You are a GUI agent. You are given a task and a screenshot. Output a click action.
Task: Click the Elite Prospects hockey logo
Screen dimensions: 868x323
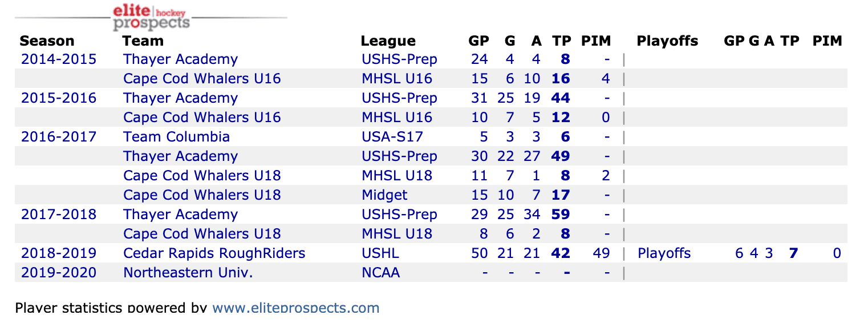[x=151, y=17]
